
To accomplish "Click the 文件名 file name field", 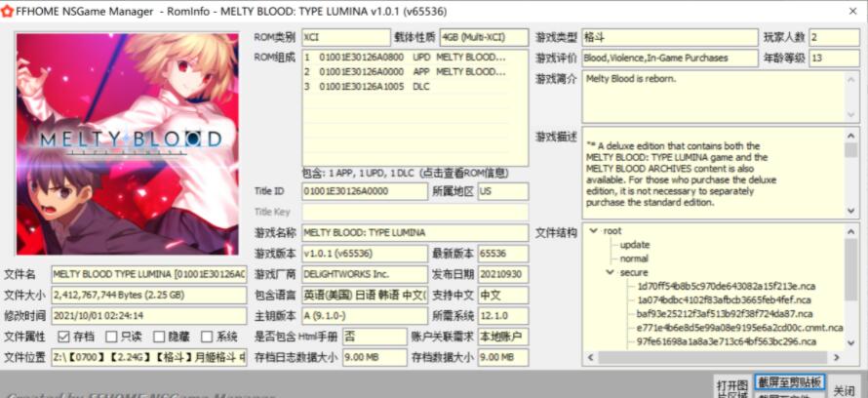I will coord(149,274).
